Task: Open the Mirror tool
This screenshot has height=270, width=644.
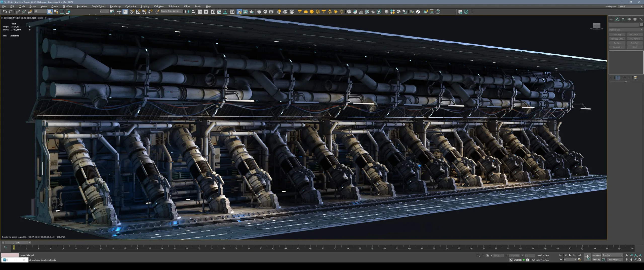Action: pyautogui.click(x=187, y=12)
